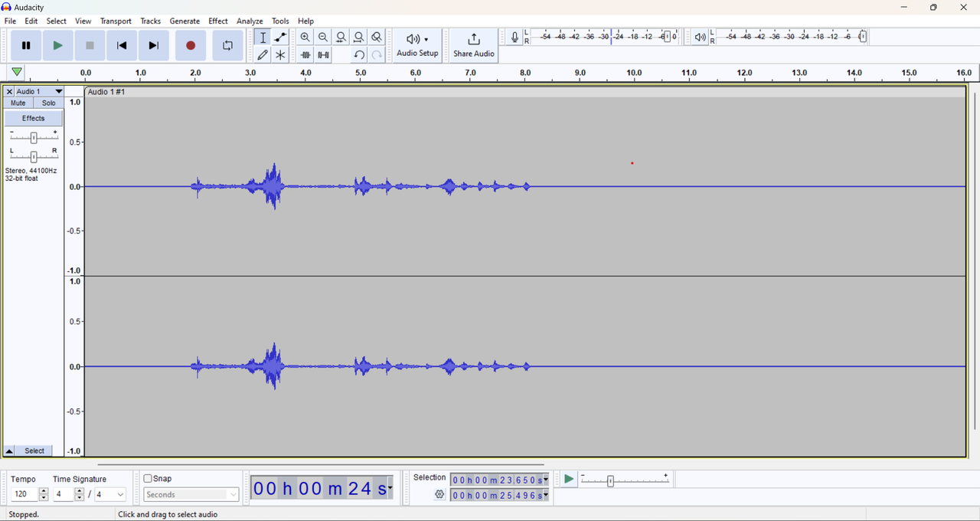Viewport: 980px width, 521px height.
Task: Click the Stop transport button
Action: (x=90, y=46)
